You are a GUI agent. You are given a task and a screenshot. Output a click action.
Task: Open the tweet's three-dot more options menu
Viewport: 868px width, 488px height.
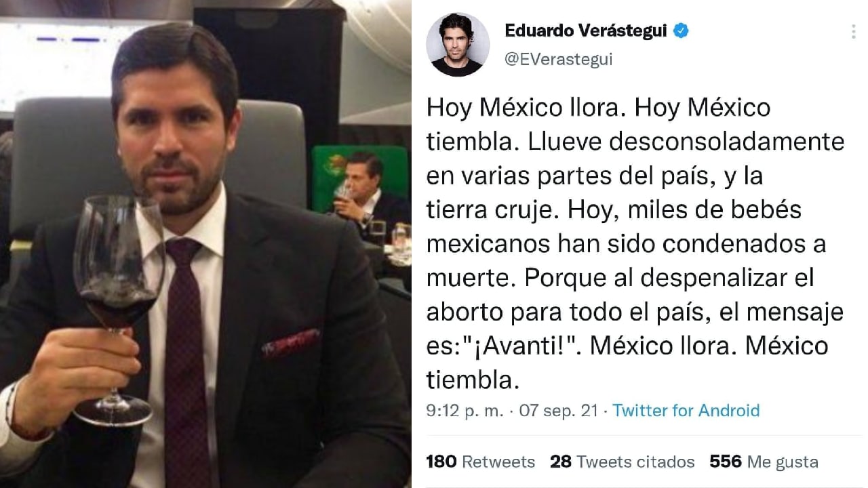click(853, 31)
